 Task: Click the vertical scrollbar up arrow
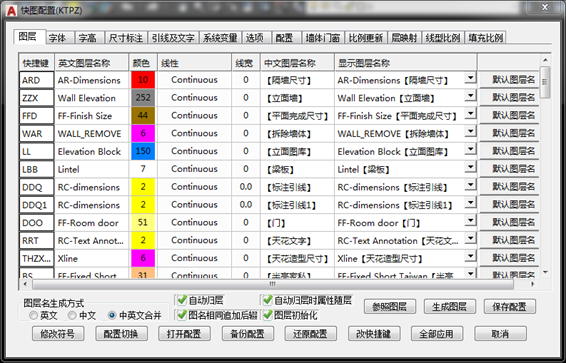point(545,60)
